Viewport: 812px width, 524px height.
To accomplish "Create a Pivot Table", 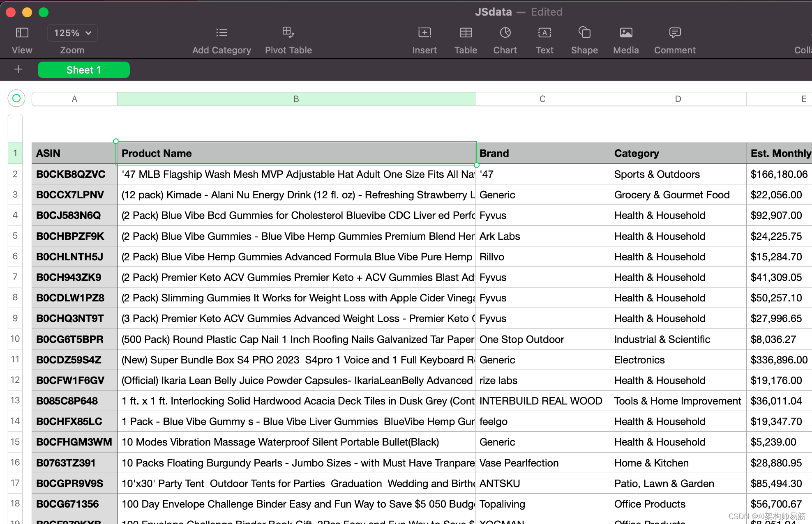I will tap(288, 32).
